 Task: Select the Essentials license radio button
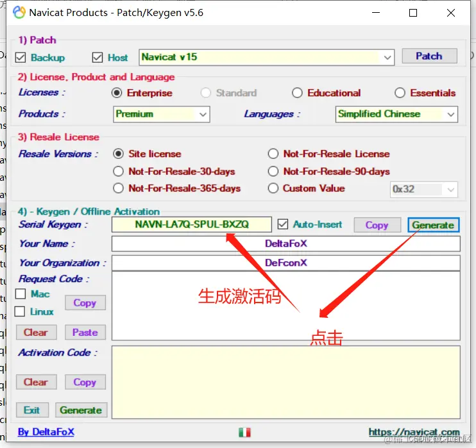pos(400,93)
